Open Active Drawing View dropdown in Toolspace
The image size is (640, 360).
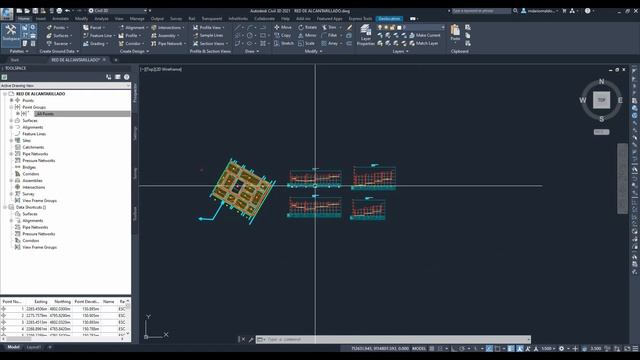tap(65, 86)
